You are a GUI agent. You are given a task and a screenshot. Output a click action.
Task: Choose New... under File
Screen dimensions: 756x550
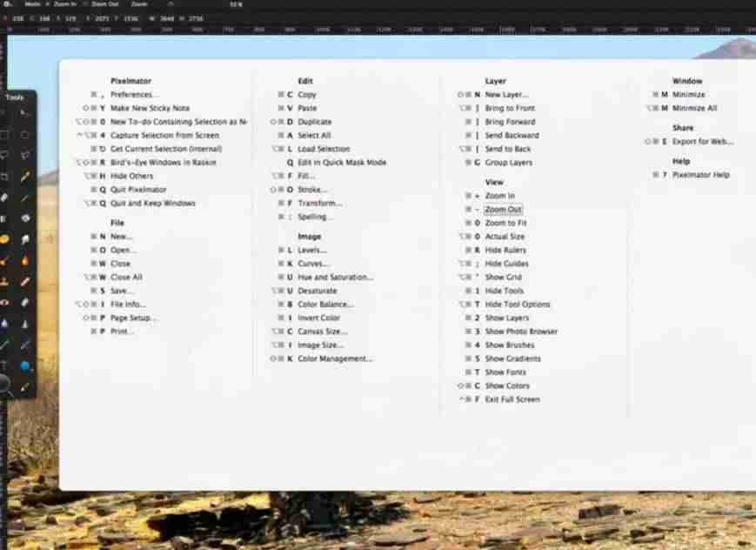tap(121, 237)
